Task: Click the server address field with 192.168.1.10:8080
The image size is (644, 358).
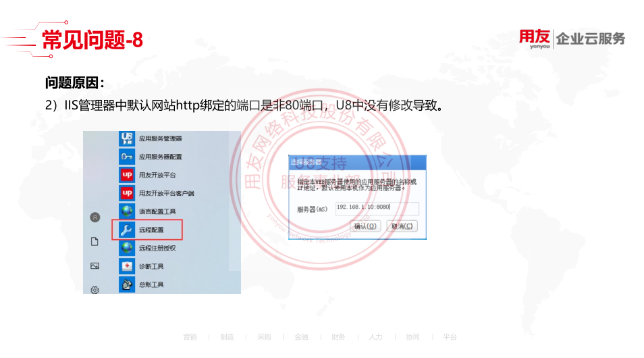Action: [x=377, y=208]
